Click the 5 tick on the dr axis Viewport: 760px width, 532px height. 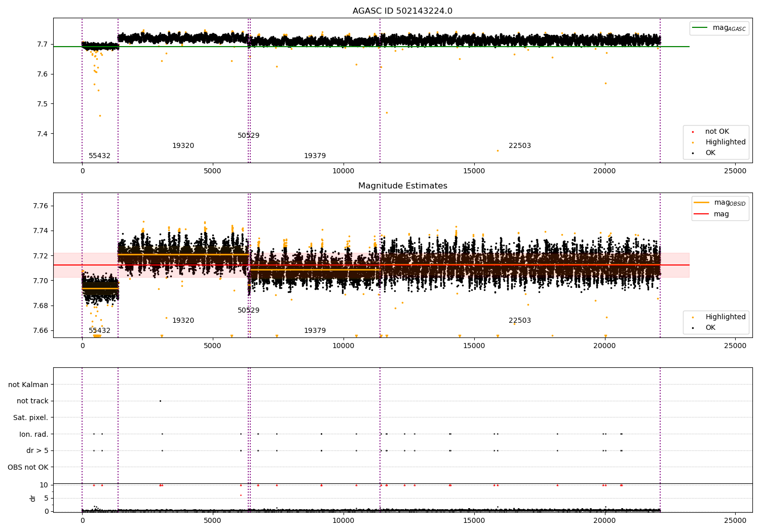click(47, 499)
